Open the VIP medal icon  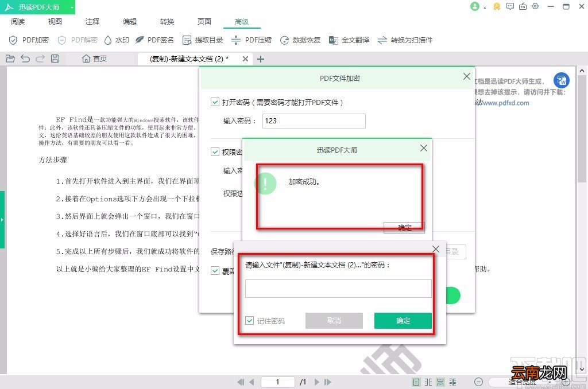coord(497,6)
